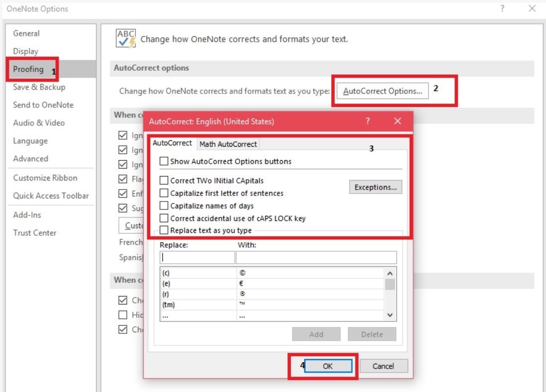Click the scroll up arrow in replacement list
Viewport: 546px width, 392px height.
[x=390, y=274]
